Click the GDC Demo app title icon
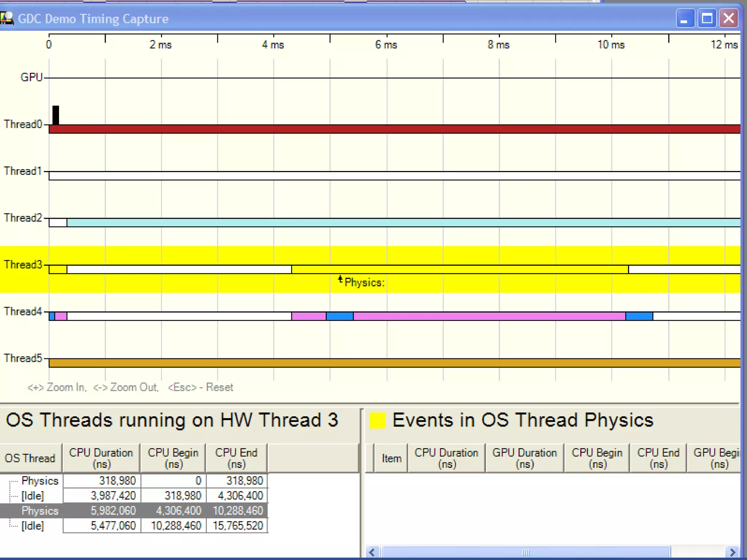747x560 pixels. pyautogui.click(x=7, y=18)
